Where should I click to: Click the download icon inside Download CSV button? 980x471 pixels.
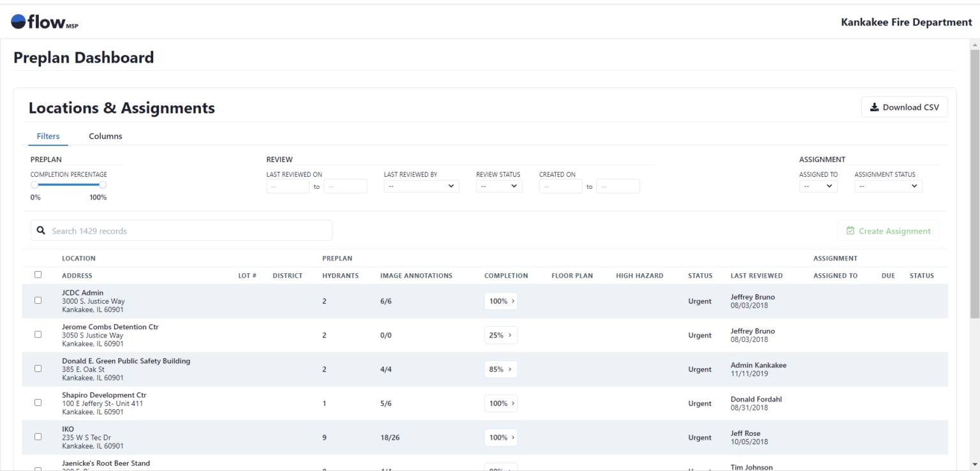(875, 107)
